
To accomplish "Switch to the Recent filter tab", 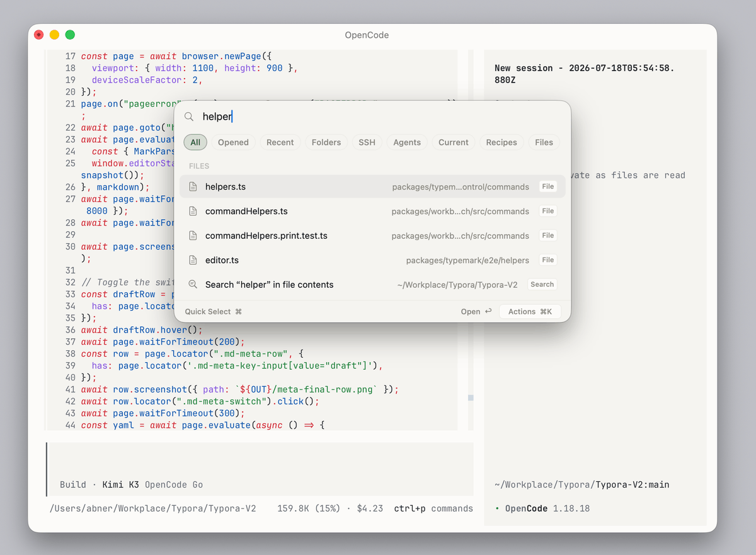I will coord(280,142).
